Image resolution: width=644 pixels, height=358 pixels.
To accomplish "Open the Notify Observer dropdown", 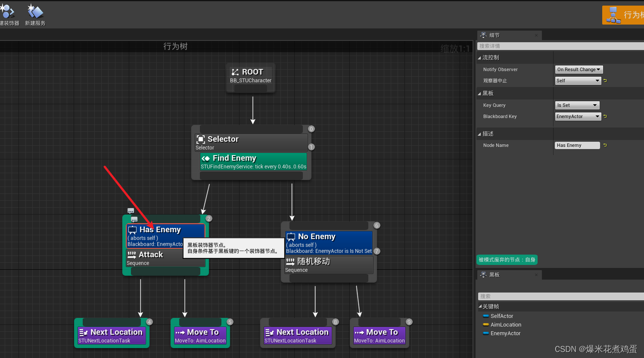I will pos(579,69).
